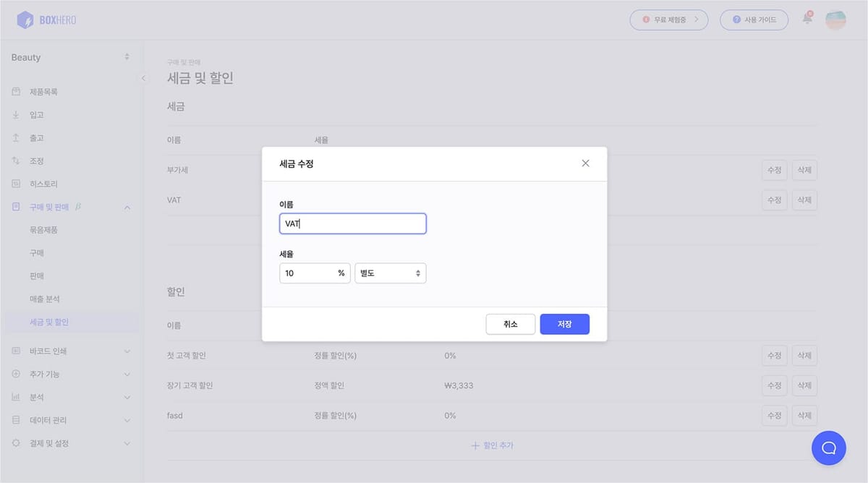This screenshot has height=483, width=868.
Task: Click the 히스토리 sidebar icon
Action: pyautogui.click(x=16, y=184)
